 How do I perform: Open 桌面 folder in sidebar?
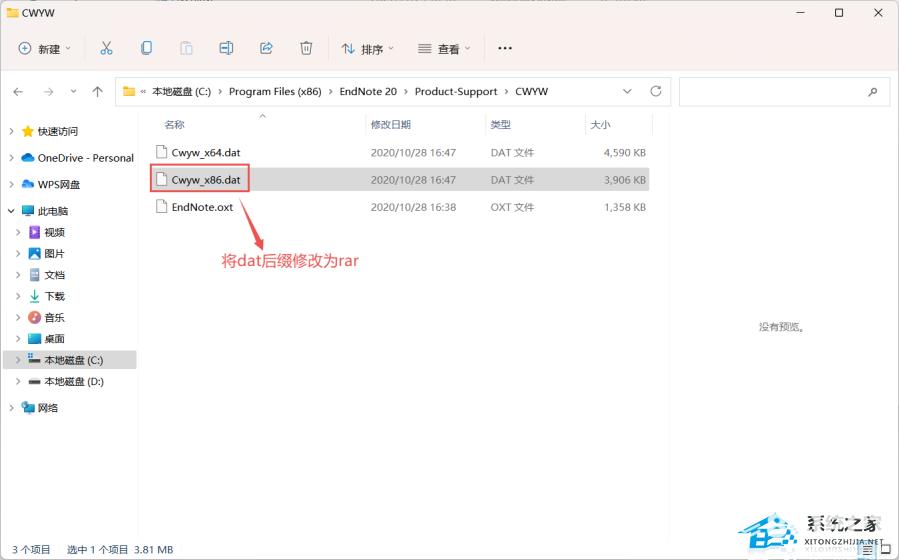point(54,338)
